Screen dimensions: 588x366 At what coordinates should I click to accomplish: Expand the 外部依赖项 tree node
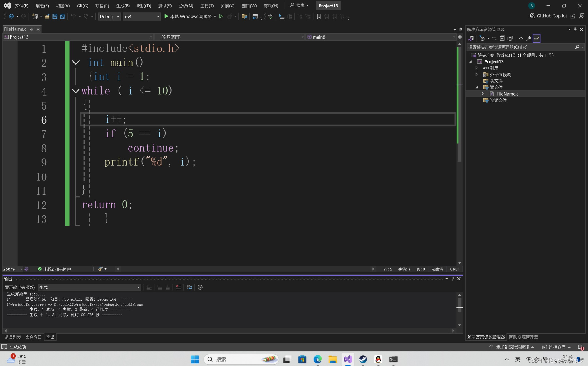477,74
